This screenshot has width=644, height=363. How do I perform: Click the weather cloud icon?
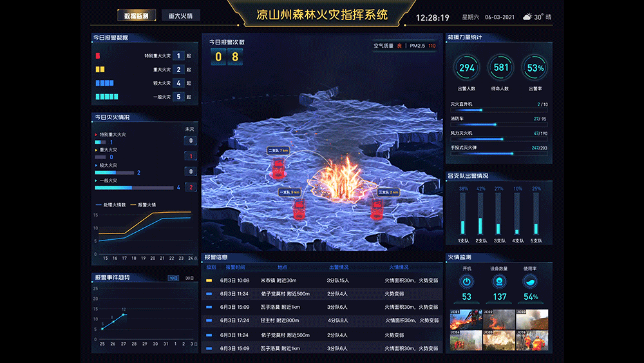527,17
